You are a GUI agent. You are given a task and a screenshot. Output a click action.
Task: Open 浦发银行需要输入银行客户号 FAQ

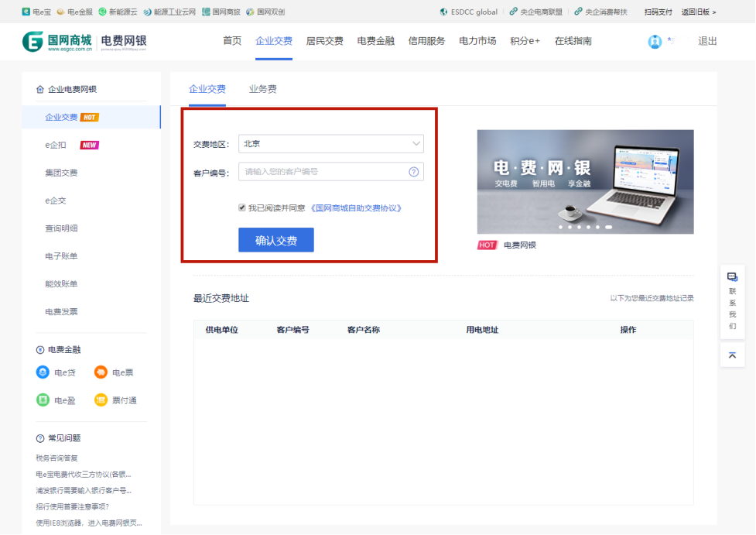pyautogui.click(x=84, y=491)
